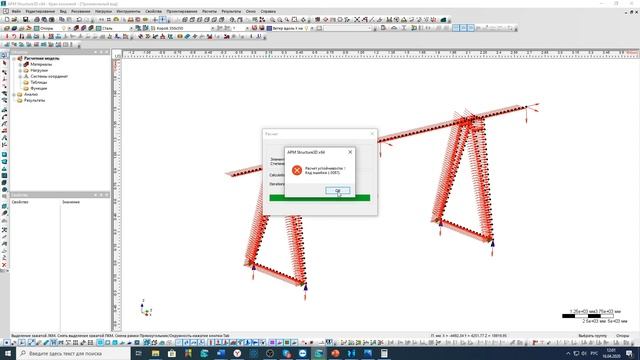Click the Windows Start button

[x=8, y=353]
